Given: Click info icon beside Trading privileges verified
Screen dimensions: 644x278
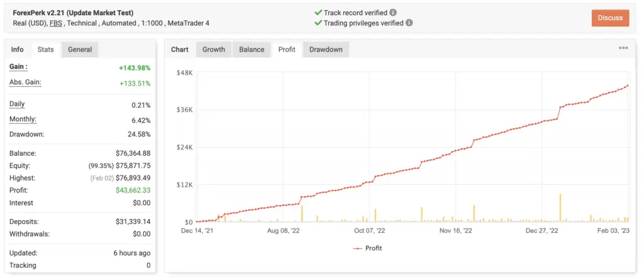Looking at the screenshot, I should click(x=409, y=23).
